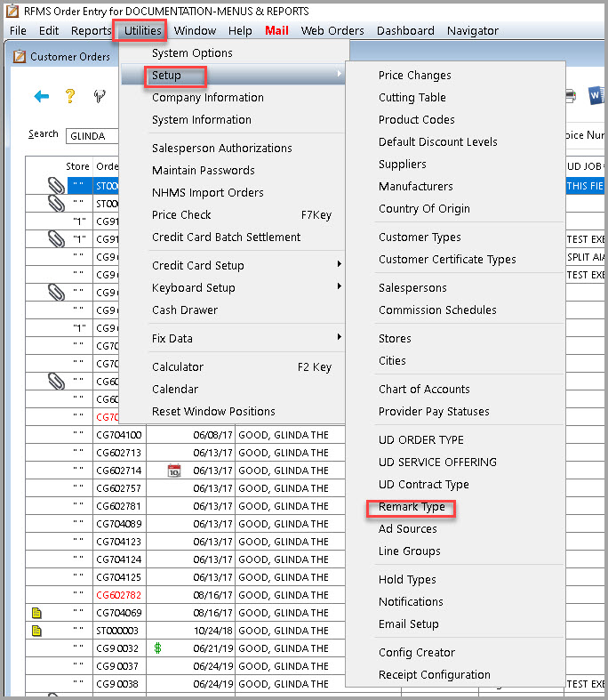This screenshot has height=700, width=608.
Task: Choose Customer Certificate Types
Action: pyautogui.click(x=447, y=260)
